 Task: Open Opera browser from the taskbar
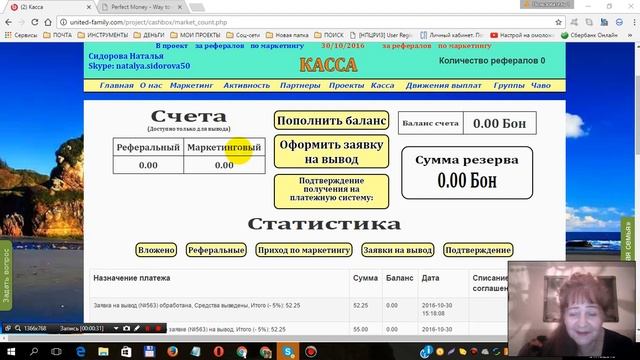coord(219,351)
